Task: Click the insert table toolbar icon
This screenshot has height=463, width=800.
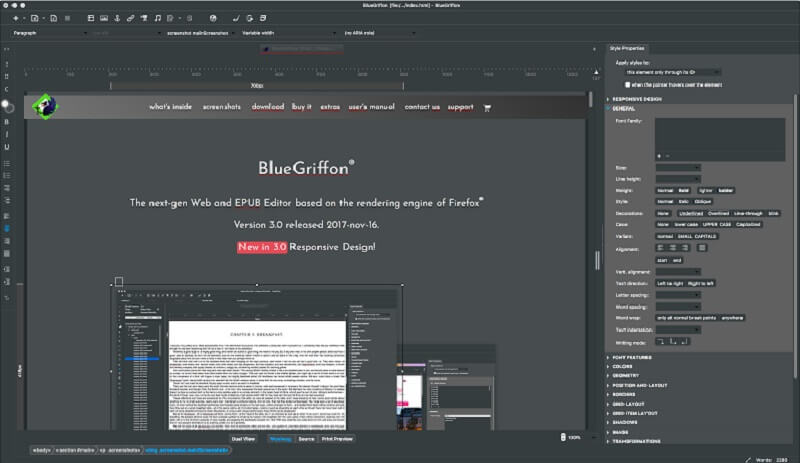Action: (91, 18)
